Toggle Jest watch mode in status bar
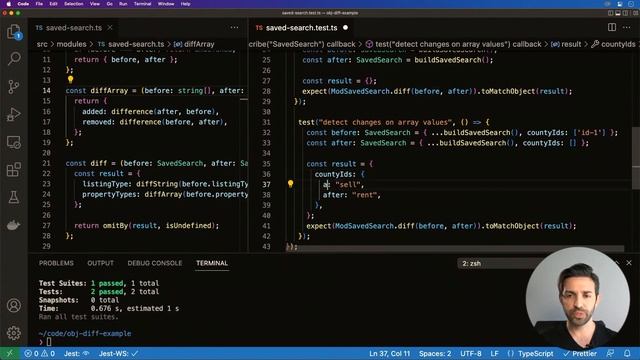640x360 pixels. [76, 353]
